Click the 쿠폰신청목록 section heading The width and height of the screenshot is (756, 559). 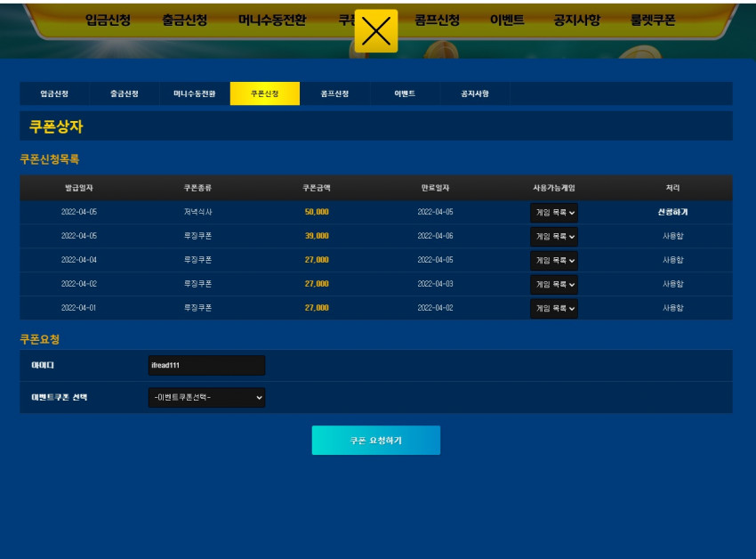49,159
